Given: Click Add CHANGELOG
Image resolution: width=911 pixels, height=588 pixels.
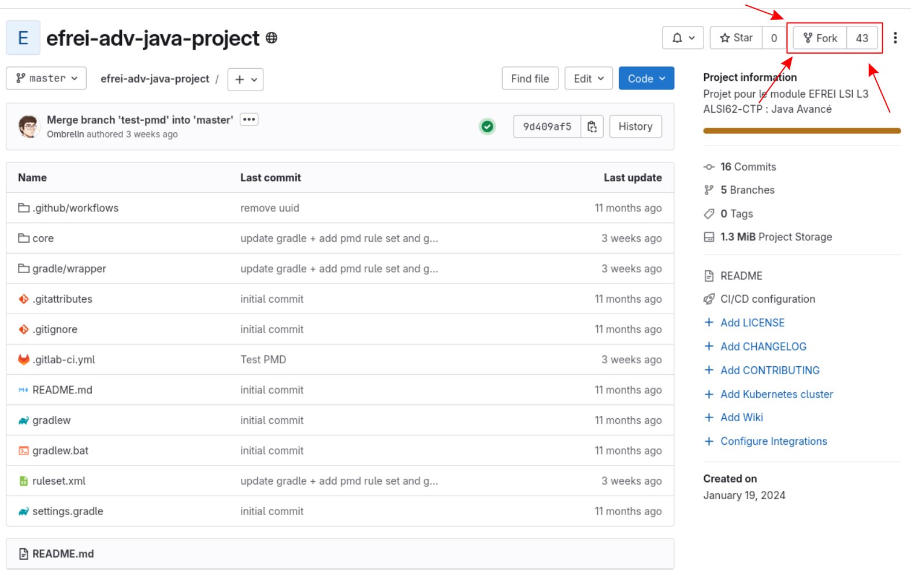Looking at the screenshot, I should click(x=763, y=347).
